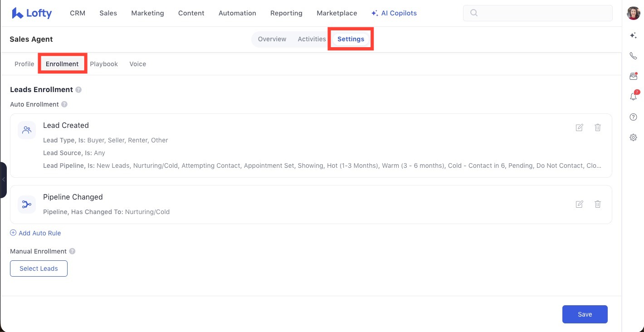Open the help question mark icon
644x332 pixels.
[x=633, y=117]
